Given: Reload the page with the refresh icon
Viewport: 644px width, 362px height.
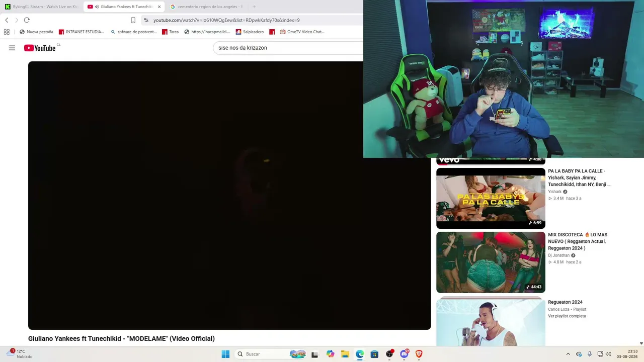Looking at the screenshot, I should click(x=27, y=20).
